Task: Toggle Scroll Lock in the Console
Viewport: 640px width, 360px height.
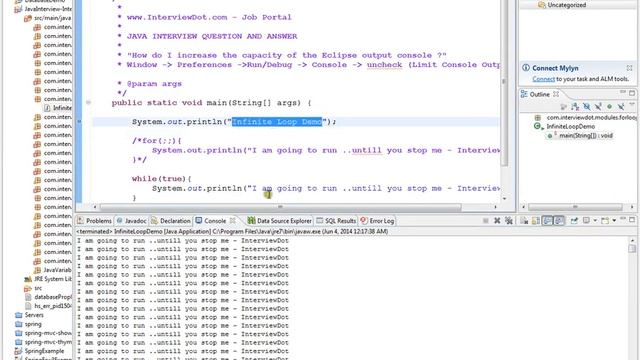Action: (x=536, y=221)
